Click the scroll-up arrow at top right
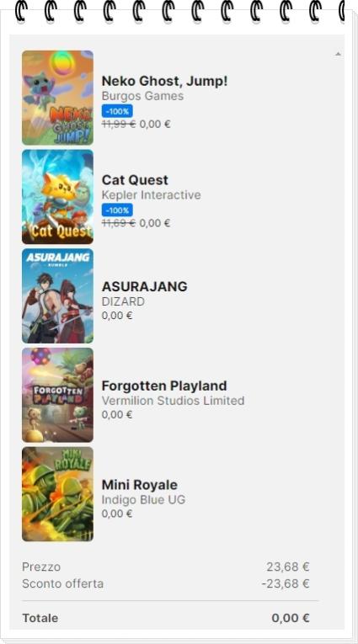 click(x=338, y=54)
